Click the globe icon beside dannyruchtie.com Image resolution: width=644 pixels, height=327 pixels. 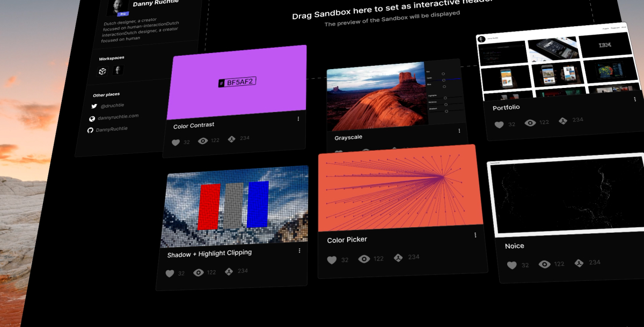click(92, 117)
